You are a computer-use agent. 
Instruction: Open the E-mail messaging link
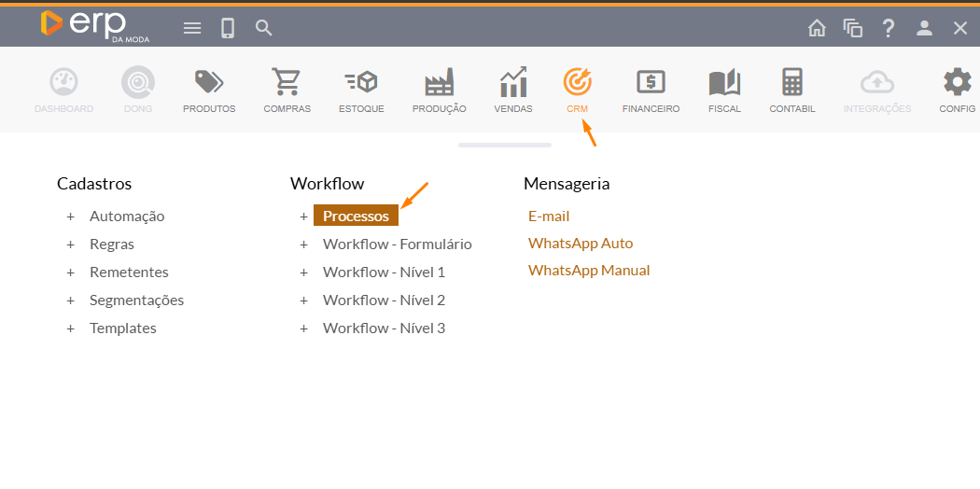[x=549, y=217]
